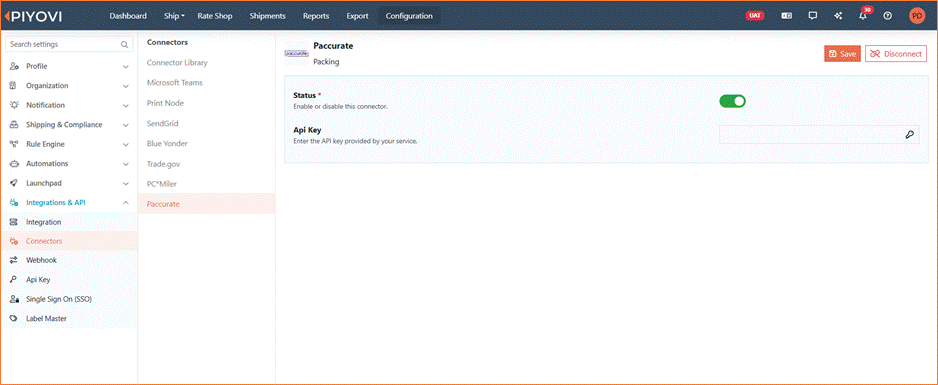Screen dimensions: 938x385
Task: Go to the Dashboard tab
Action: (x=128, y=16)
